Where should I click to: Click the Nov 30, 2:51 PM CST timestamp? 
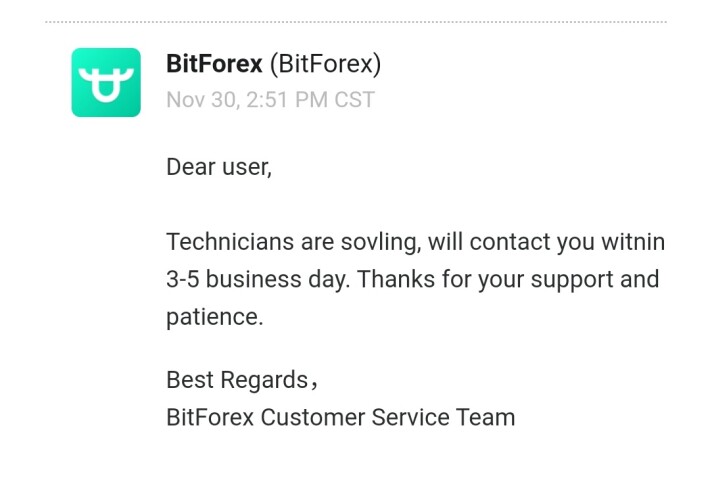pos(270,100)
